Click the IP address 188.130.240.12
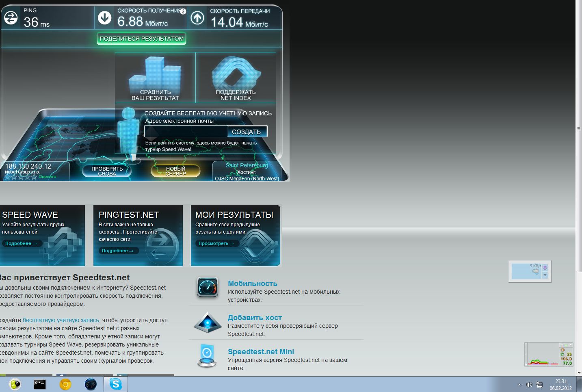 pos(28,166)
